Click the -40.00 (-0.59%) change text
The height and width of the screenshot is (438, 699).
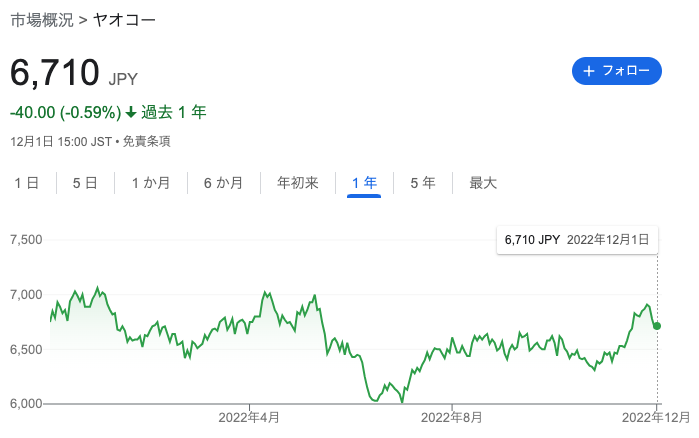coord(66,112)
